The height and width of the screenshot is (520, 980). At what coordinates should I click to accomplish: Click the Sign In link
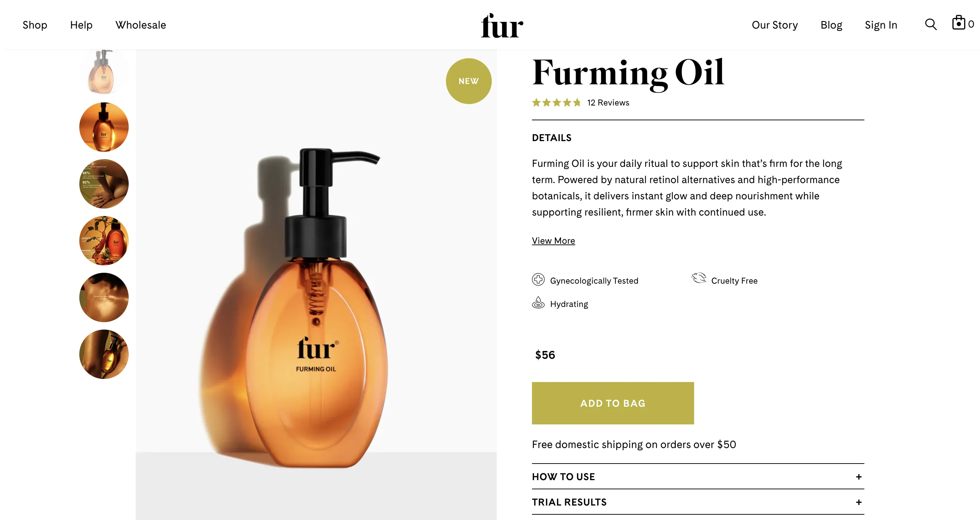pyautogui.click(x=881, y=25)
